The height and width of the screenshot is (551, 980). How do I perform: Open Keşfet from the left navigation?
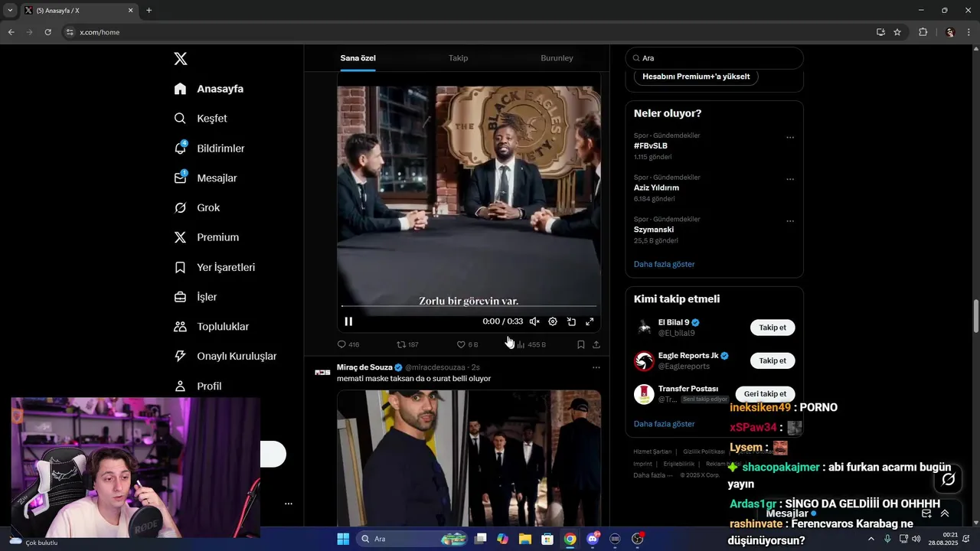201,119
